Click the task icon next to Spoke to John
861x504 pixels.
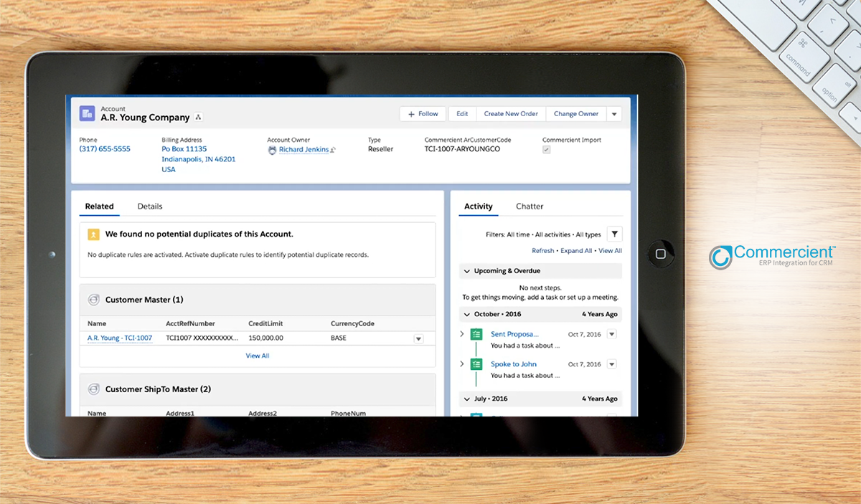click(x=476, y=364)
